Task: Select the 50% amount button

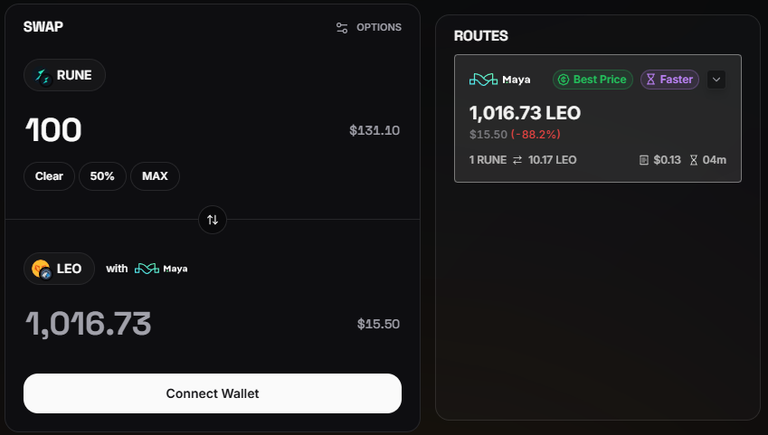Action: click(x=102, y=176)
